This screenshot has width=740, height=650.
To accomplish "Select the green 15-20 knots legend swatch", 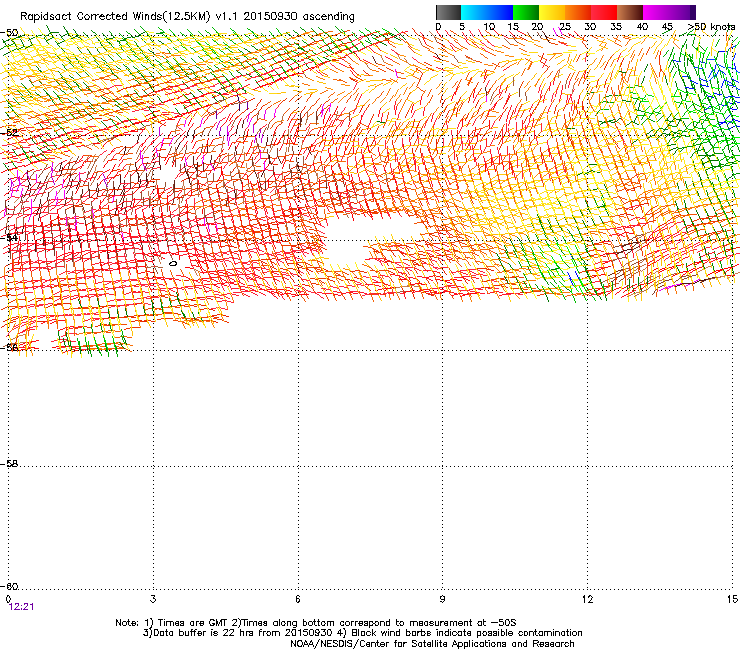I will click(x=526, y=12).
